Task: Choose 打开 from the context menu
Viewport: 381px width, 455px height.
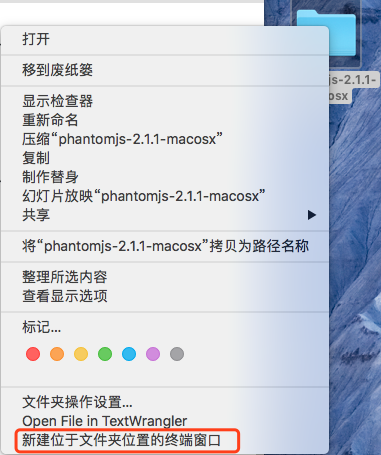Action: tap(165, 39)
